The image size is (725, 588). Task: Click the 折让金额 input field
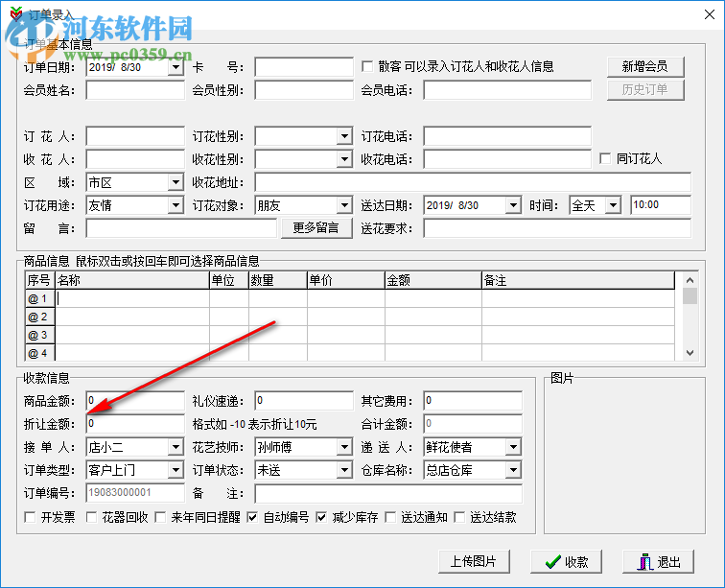point(135,424)
